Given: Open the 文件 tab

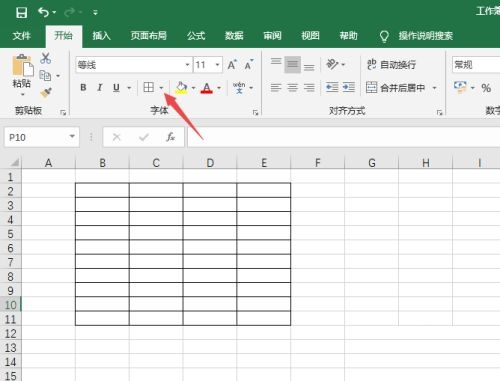Looking at the screenshot, I should tap(22, 36).
